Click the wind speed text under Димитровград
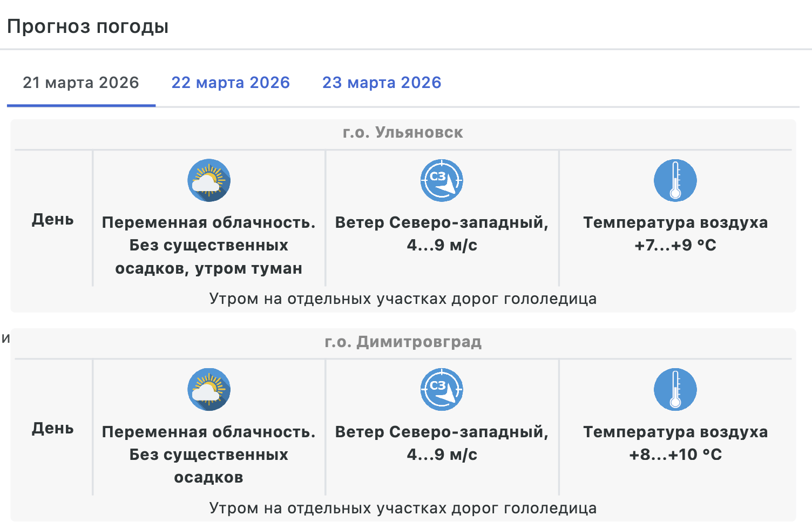The width and height of the screenshot is (812, 529). point(442,455)
